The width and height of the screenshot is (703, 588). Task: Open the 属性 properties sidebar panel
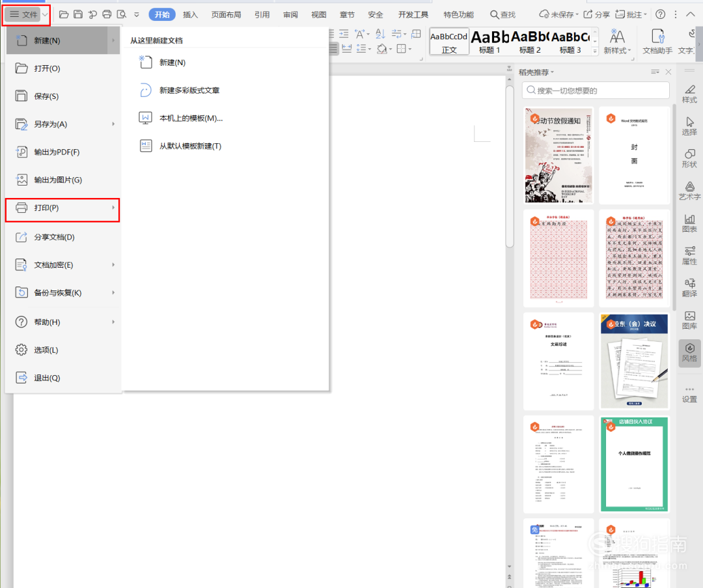[x=689, y=255]
